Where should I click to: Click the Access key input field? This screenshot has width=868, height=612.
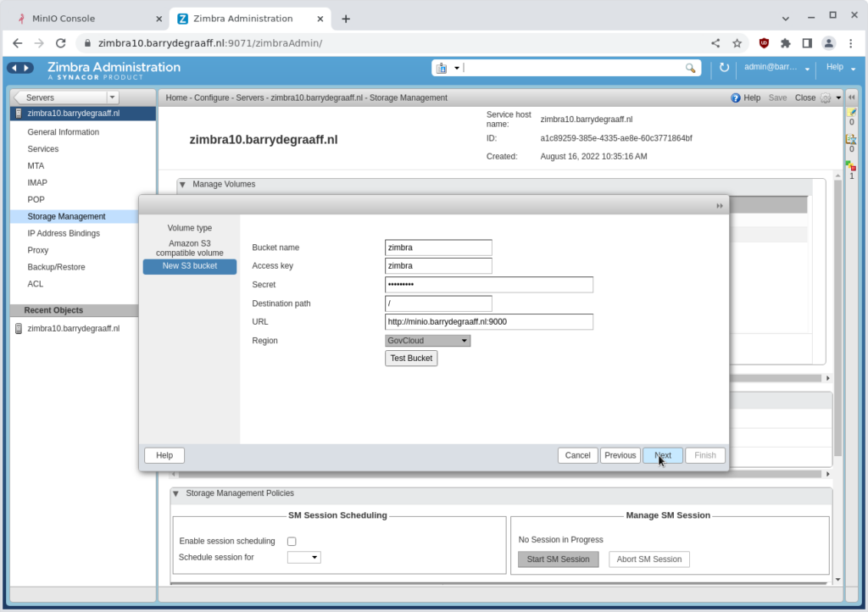pyautogui.click(x=438, y=266)
